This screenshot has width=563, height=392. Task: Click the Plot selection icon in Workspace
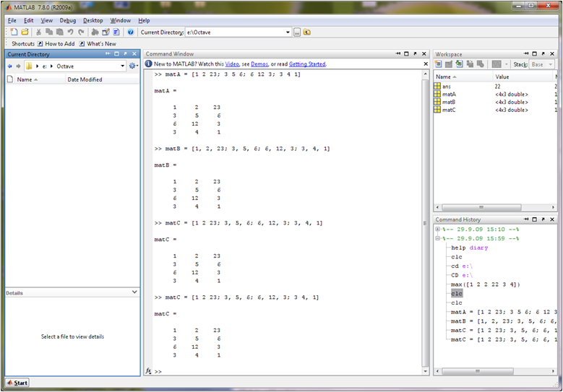click(497, 64)
